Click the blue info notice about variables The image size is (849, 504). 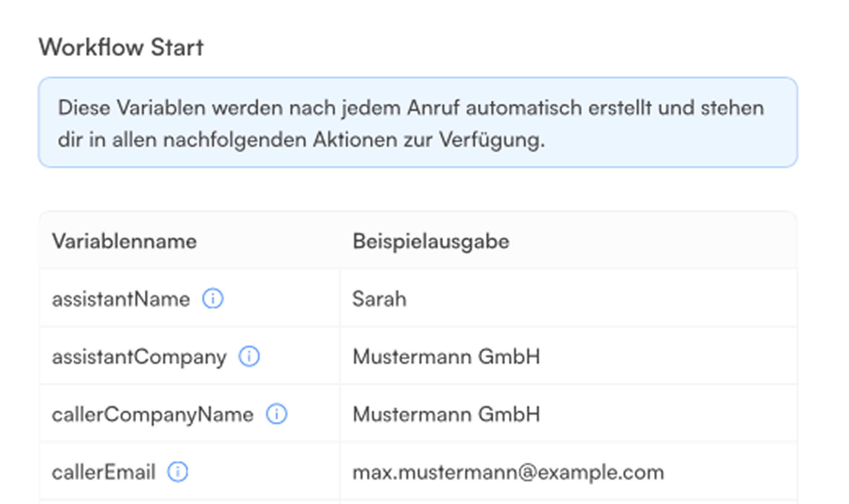point(418,122)
